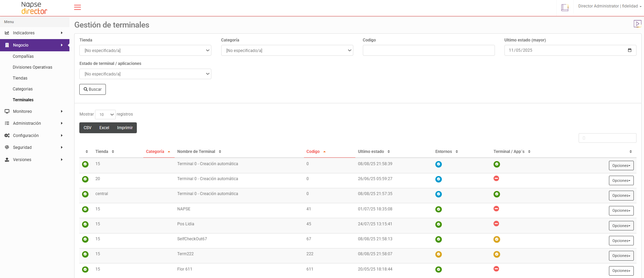Click the Imprimir print button
The height and width of the screenshot is (278, 644).
click(125, 128)
